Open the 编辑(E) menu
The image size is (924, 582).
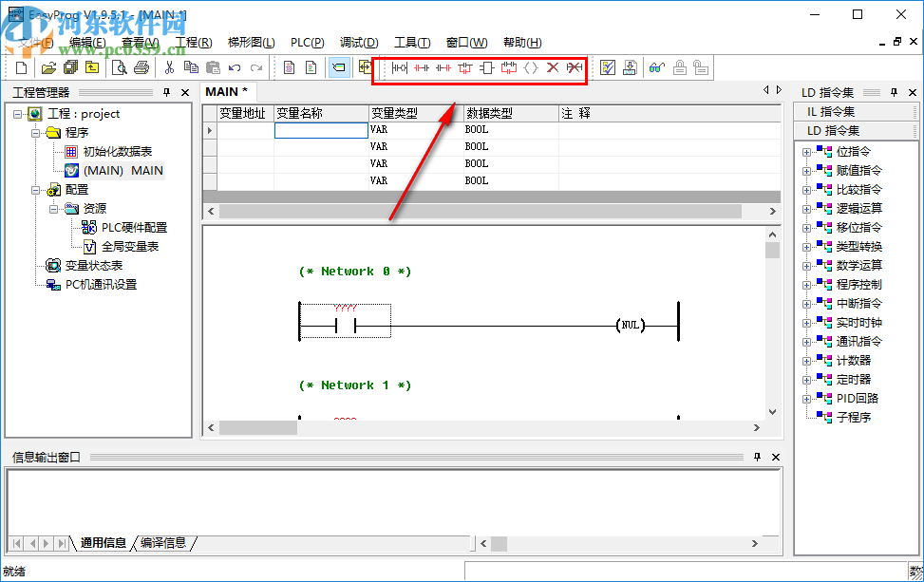(87, 43)
